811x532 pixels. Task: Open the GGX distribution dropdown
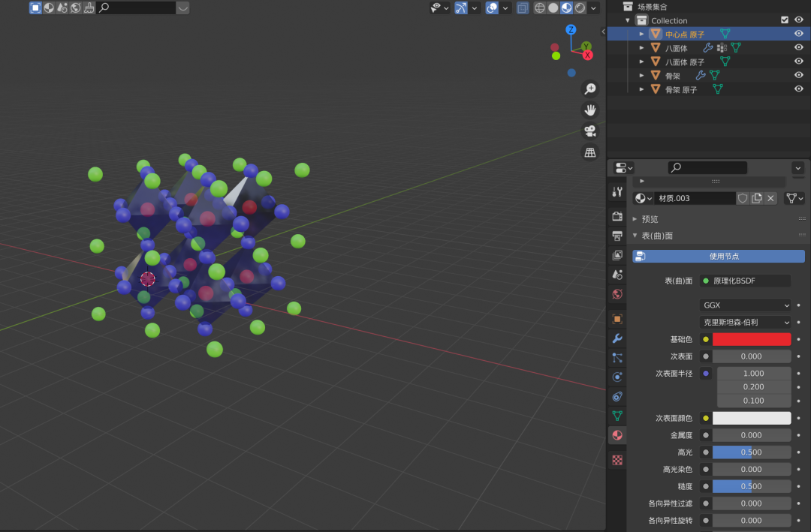[746, 305]
